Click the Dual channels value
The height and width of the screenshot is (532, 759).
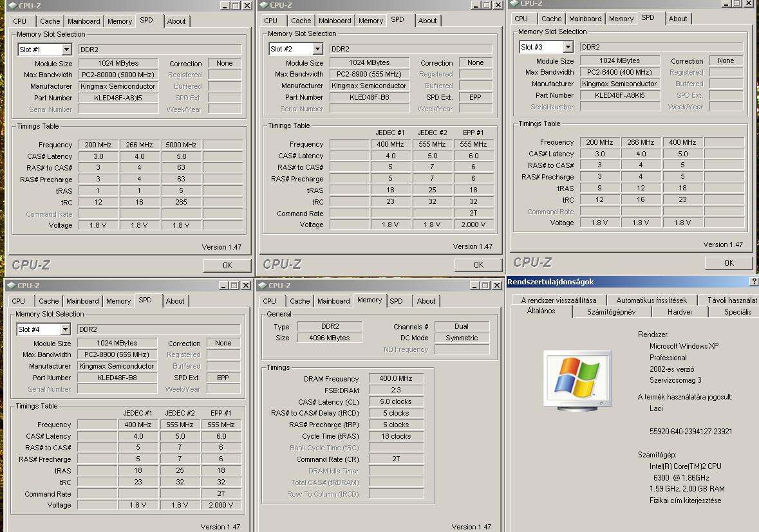tap(462, 326)
